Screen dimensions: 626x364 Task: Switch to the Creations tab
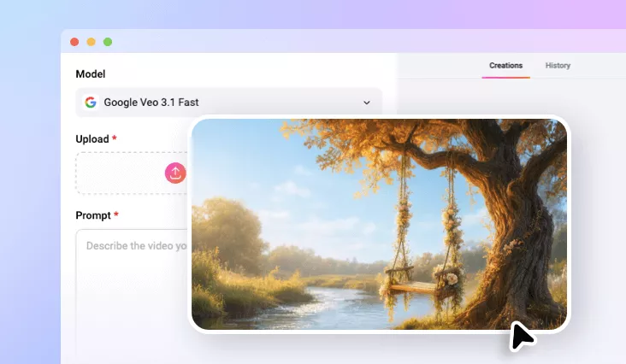click(505, 66)
